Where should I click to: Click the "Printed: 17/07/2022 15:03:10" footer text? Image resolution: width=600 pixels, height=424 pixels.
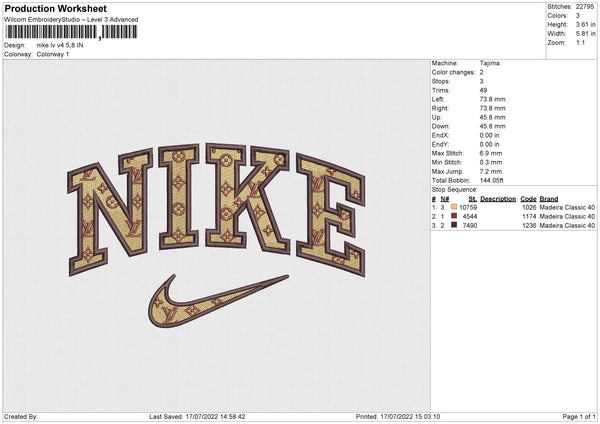[398, 416]
